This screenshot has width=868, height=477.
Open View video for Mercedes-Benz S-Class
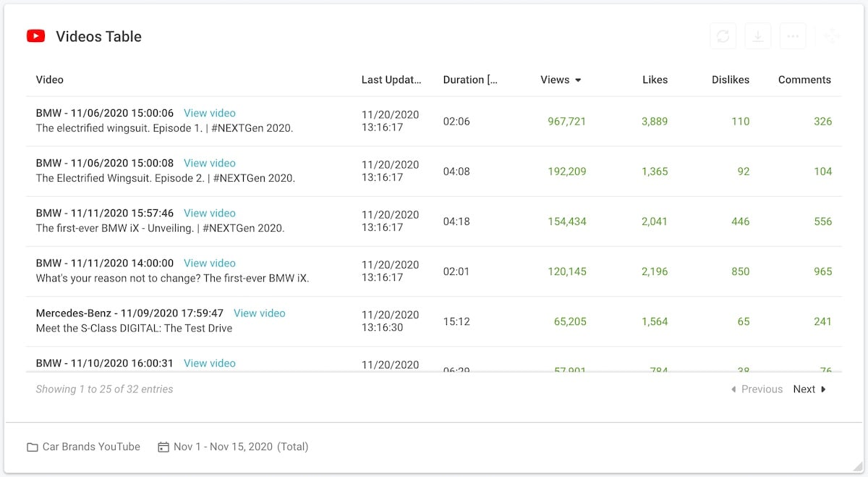click(260, 313)
